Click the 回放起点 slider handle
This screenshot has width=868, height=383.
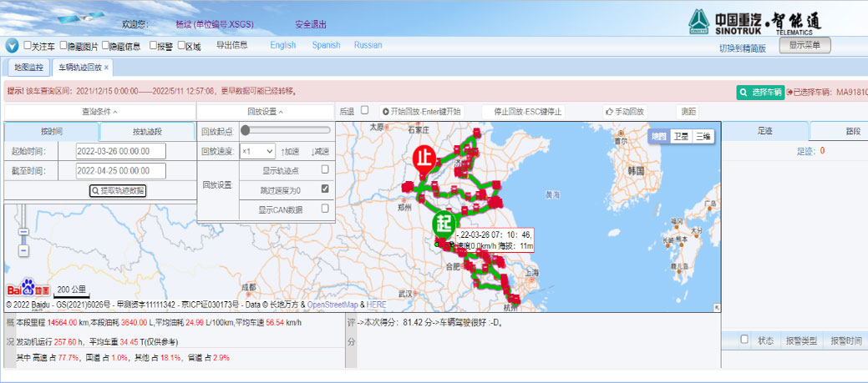(246, 130)
